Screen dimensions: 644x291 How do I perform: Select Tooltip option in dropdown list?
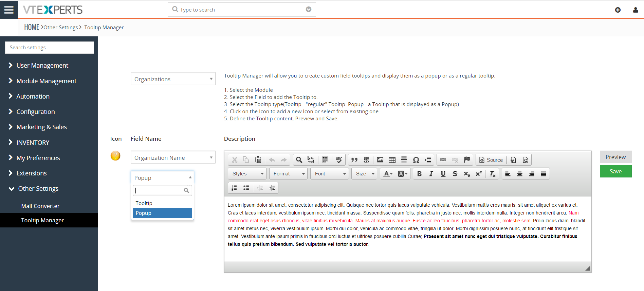(x=162, y=203)
